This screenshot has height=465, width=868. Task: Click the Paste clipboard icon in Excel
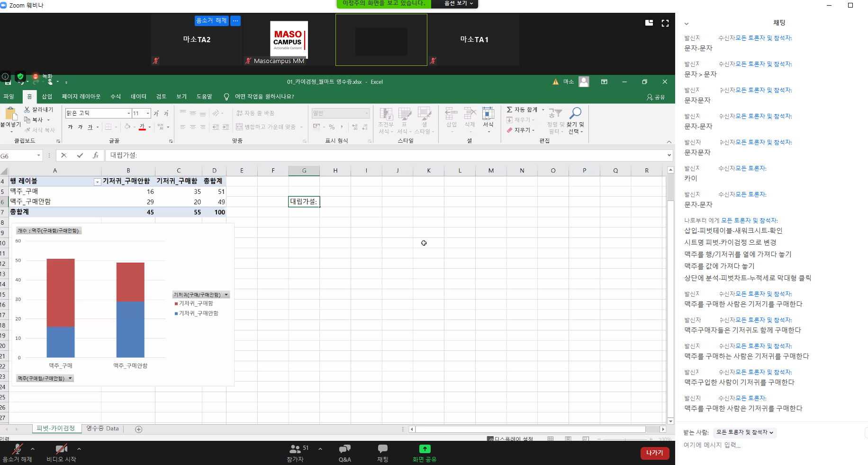coord(10,114)
